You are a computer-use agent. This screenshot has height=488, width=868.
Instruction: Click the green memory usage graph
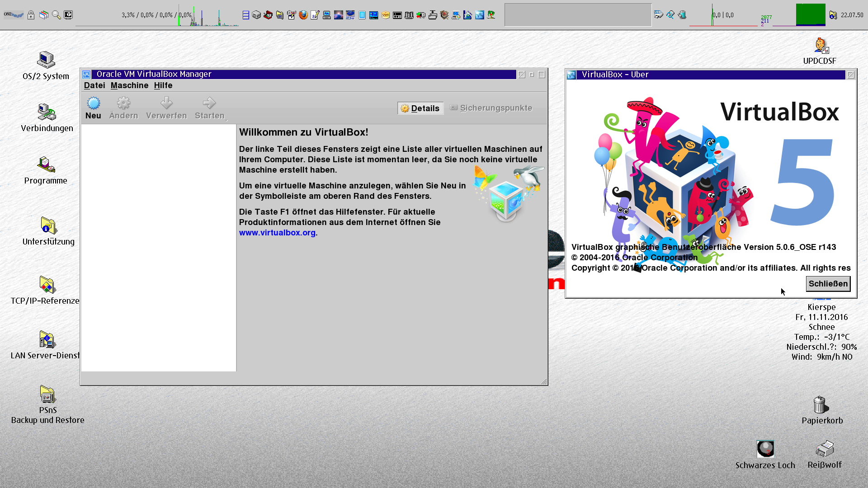(810, 15)
